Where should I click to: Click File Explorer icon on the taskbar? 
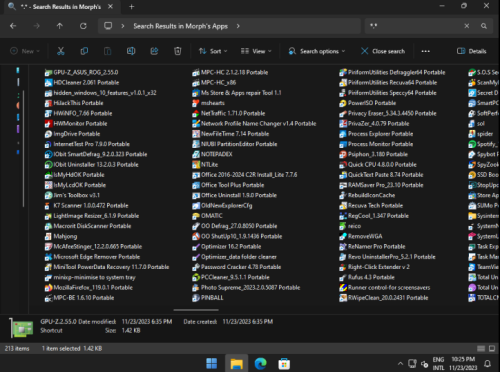click(x=237, y=363)
